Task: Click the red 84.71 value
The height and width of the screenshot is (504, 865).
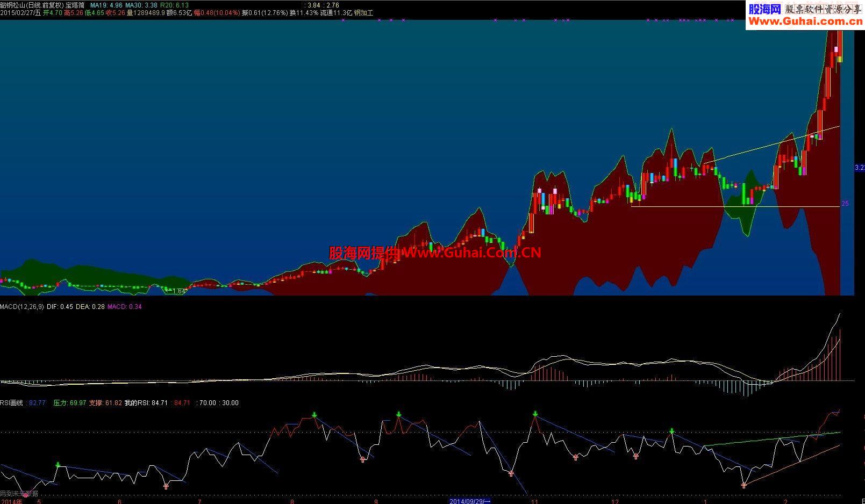Action: click(182, 403)
